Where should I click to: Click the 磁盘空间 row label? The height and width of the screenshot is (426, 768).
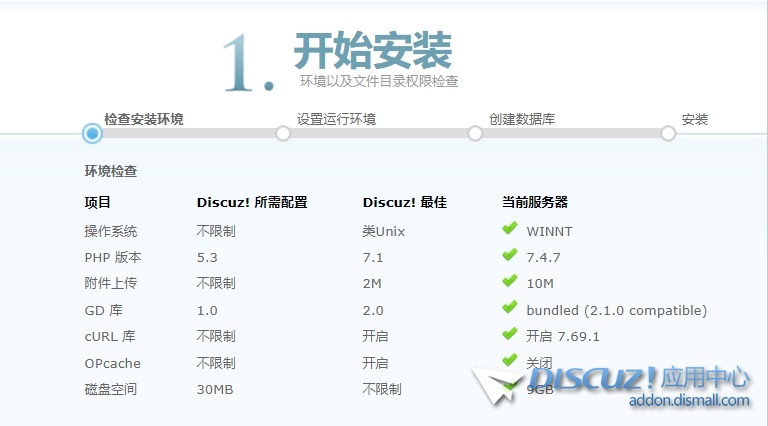point(111,389)
